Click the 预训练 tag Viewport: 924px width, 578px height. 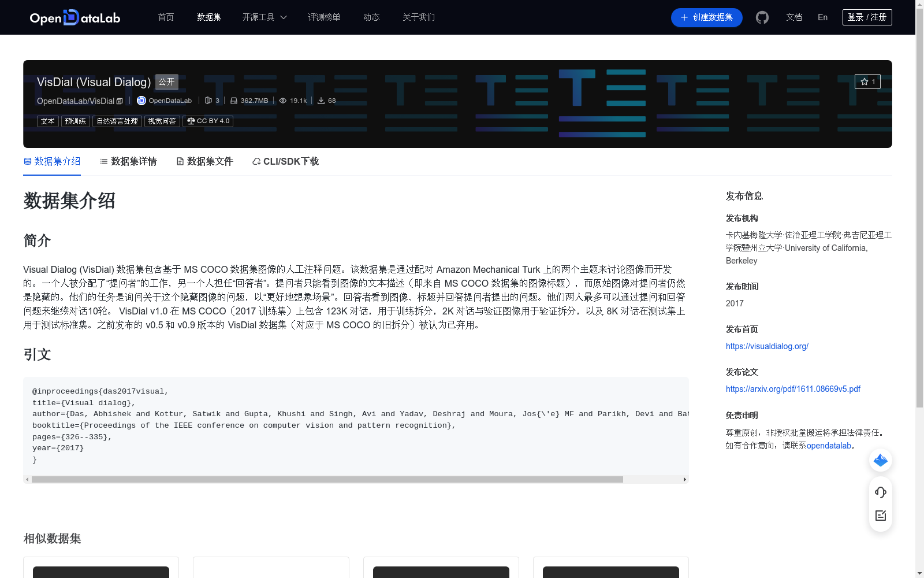(x=76, y=121)
